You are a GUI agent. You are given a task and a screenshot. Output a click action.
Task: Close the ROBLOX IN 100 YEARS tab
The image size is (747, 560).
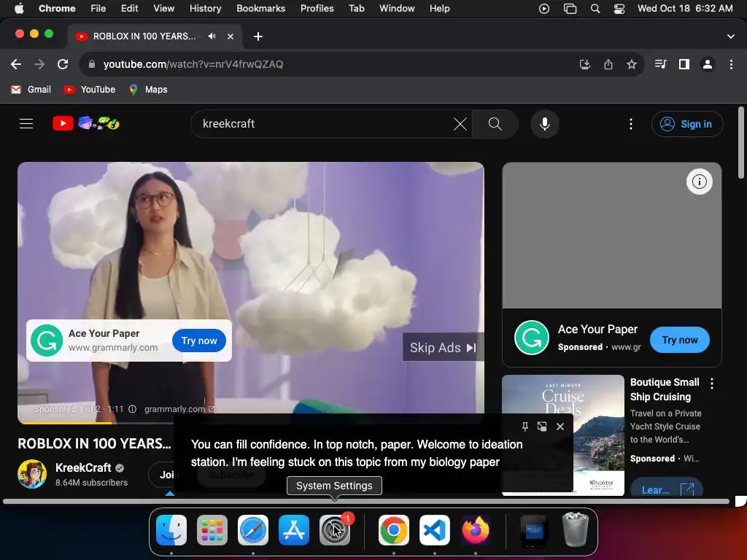[x=231, y=36]
